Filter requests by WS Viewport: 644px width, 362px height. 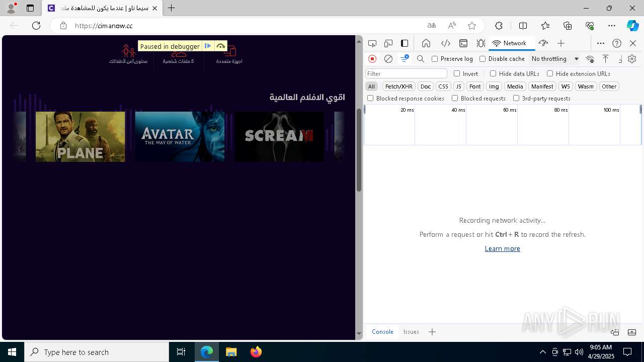pyautogui.click(x=566, y=86)
